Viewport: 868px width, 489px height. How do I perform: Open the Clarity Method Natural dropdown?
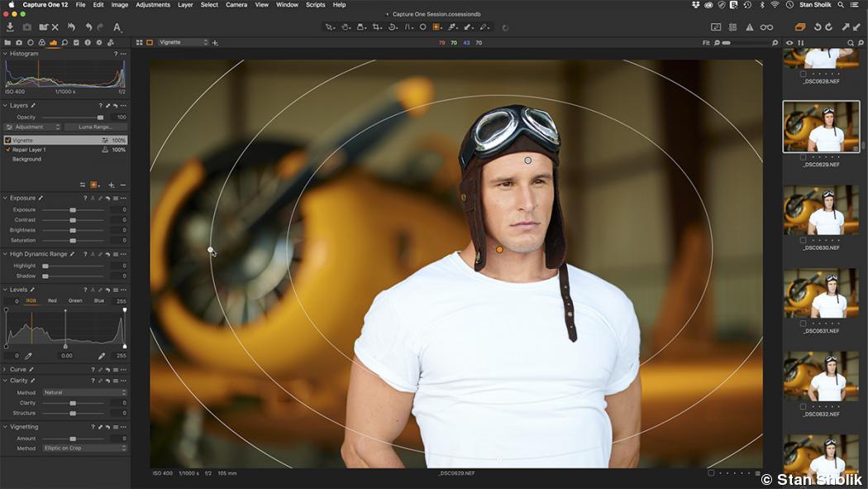pyautogui.click(x=84, y=393)
